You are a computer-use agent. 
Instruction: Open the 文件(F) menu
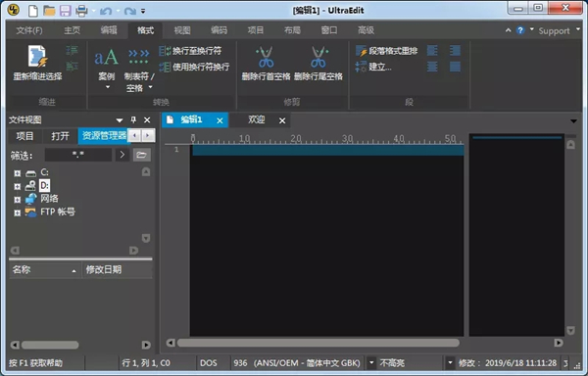click(x=29, y=30)
